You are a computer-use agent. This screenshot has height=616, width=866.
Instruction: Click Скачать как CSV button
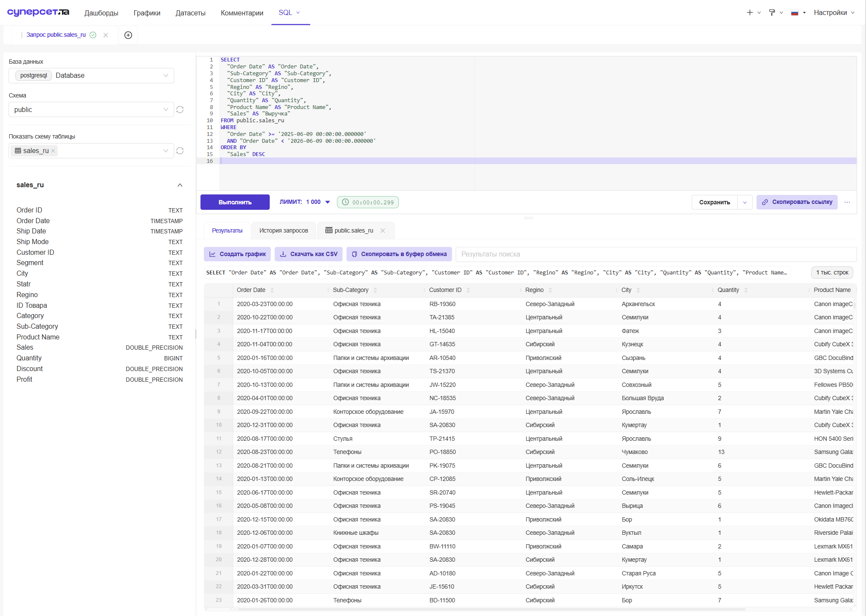tap(309, 254)
